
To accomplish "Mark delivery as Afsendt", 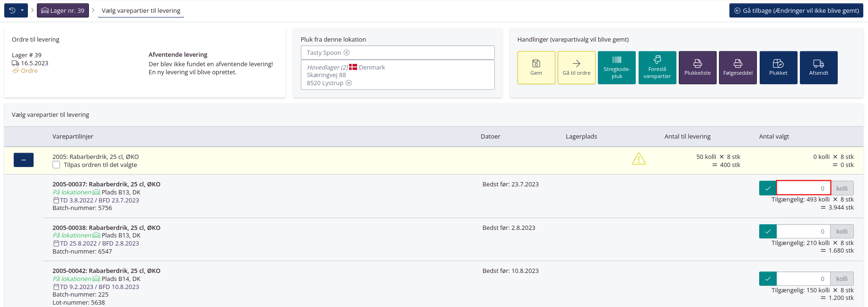I will pos(818,68).
